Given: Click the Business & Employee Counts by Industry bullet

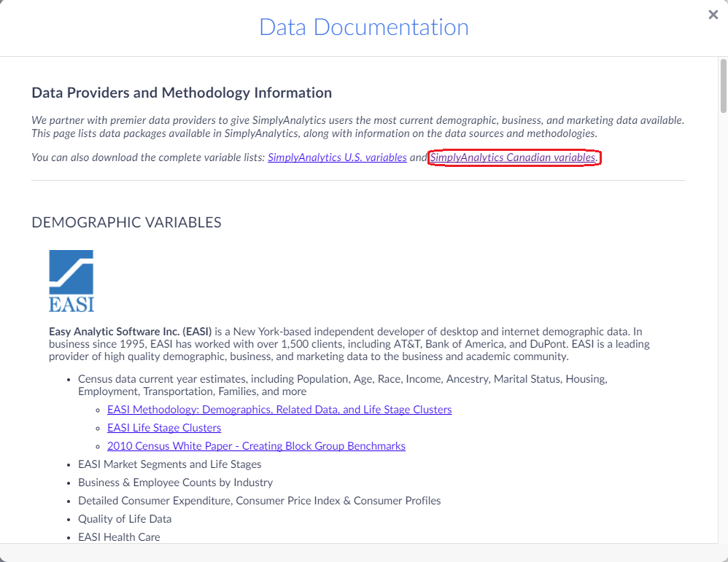Looking at the screenshot, I should point(175,483).
